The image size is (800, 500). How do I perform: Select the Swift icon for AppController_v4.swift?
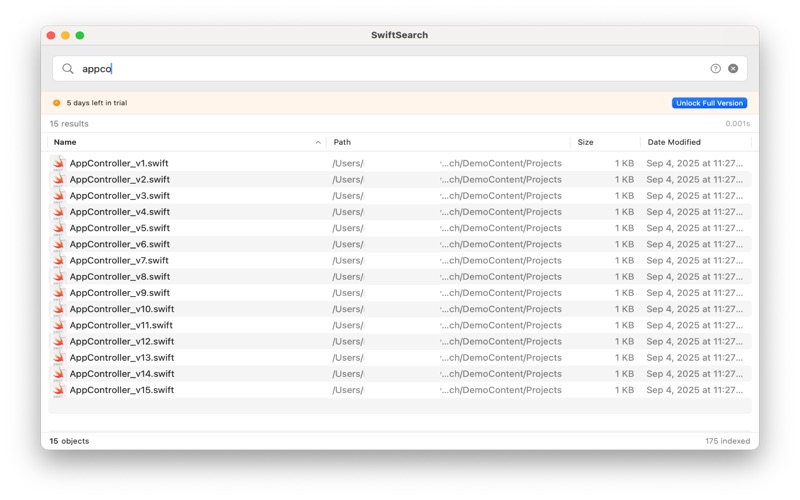[x=59, y=212]
